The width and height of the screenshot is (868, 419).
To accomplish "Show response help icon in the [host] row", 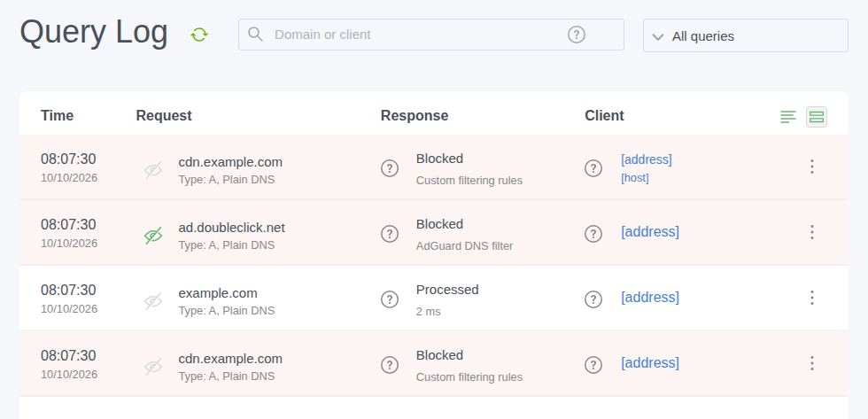I will tap(390, 168).
